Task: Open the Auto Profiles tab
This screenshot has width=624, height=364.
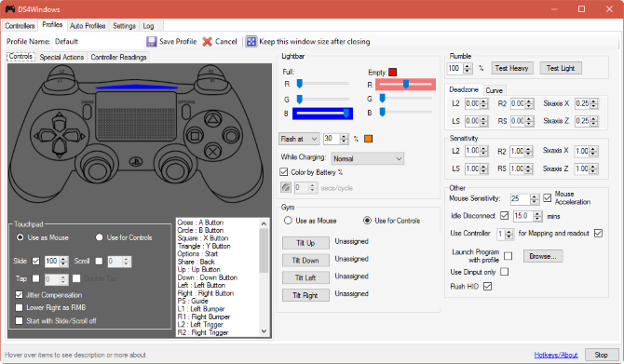Action: 88,26
